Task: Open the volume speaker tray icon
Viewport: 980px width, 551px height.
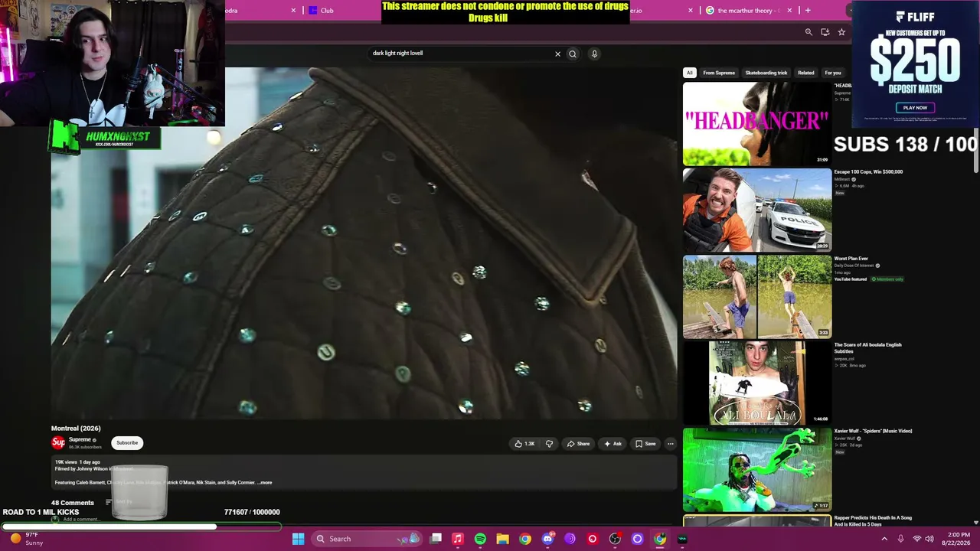Action: [929, 539]
